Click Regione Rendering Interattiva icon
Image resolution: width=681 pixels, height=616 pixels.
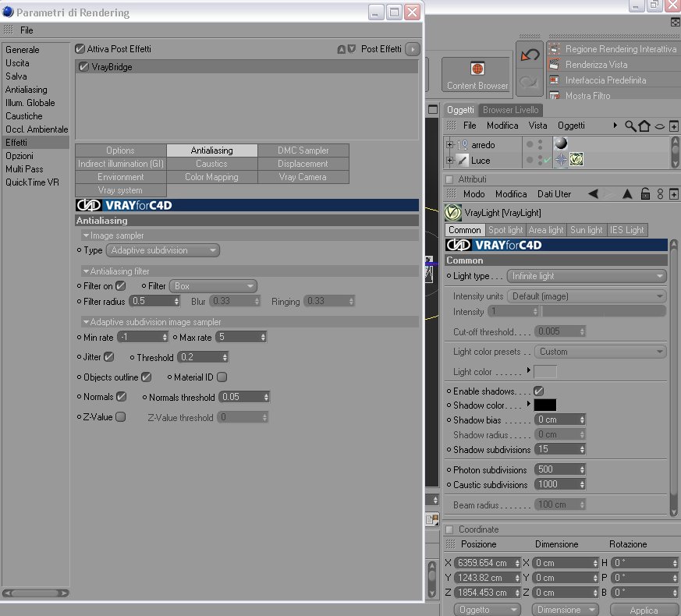click(554, 49)
